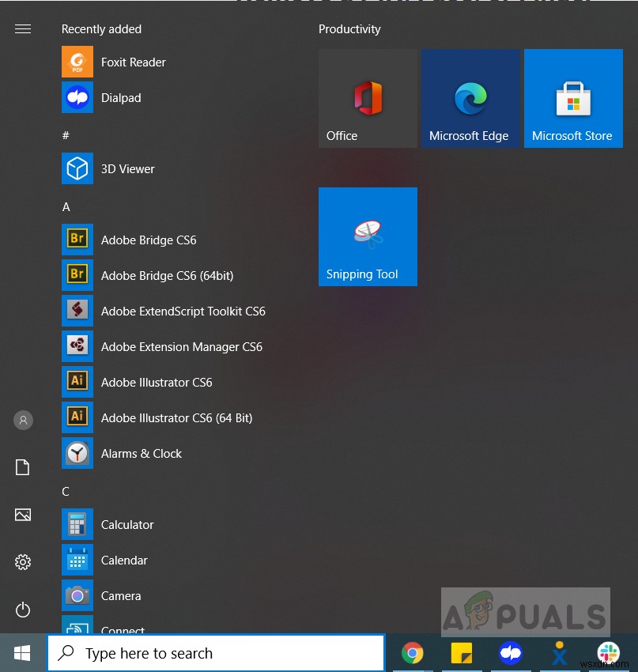The width and height of the screenshot is (638, 672).
Task: Open the Office tile
Action: click(368, 98)
